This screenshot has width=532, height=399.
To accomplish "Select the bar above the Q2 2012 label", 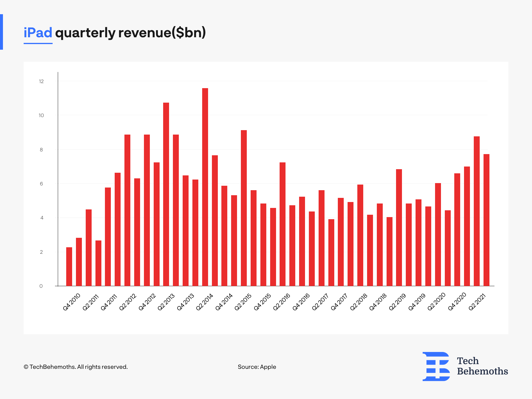I will pos(127,210).
